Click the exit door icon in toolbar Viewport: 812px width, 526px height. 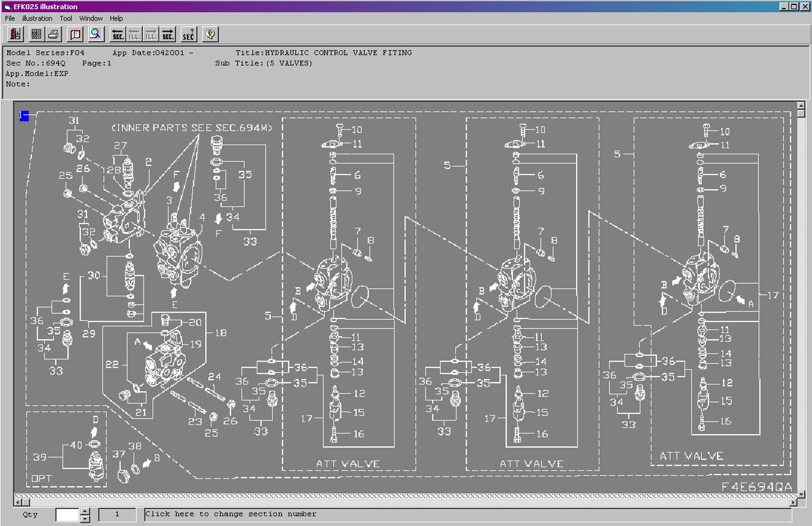point(15,35)
